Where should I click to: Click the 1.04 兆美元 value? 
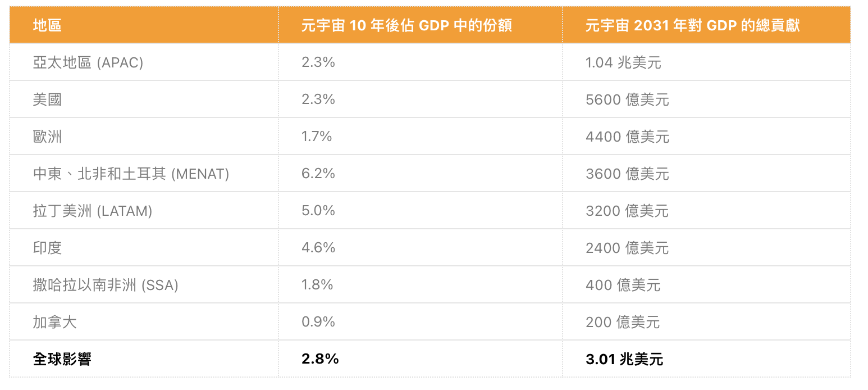click(x=623, y=62)
